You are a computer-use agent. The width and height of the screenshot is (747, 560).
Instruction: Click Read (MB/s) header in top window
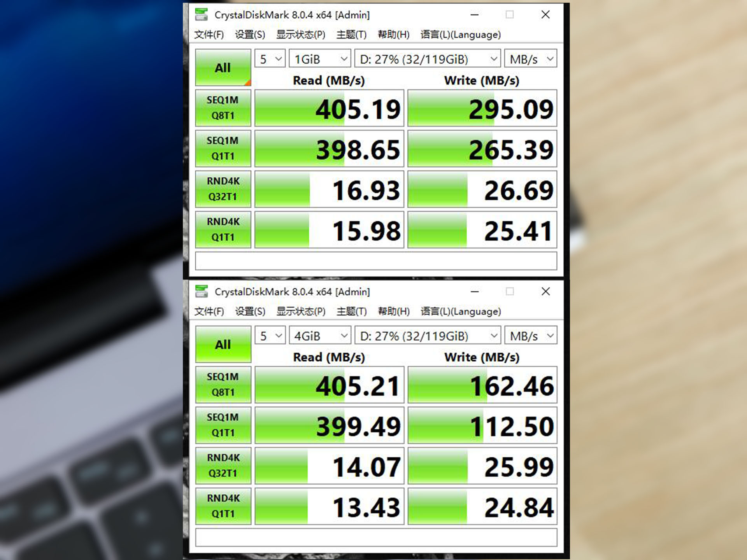(329, 80)
